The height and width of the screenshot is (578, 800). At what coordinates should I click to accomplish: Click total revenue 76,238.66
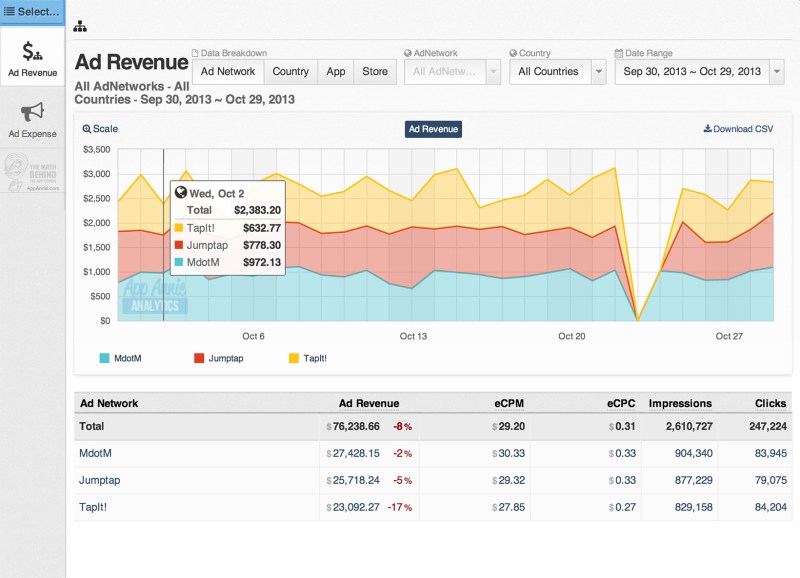(x=356, y=426)
